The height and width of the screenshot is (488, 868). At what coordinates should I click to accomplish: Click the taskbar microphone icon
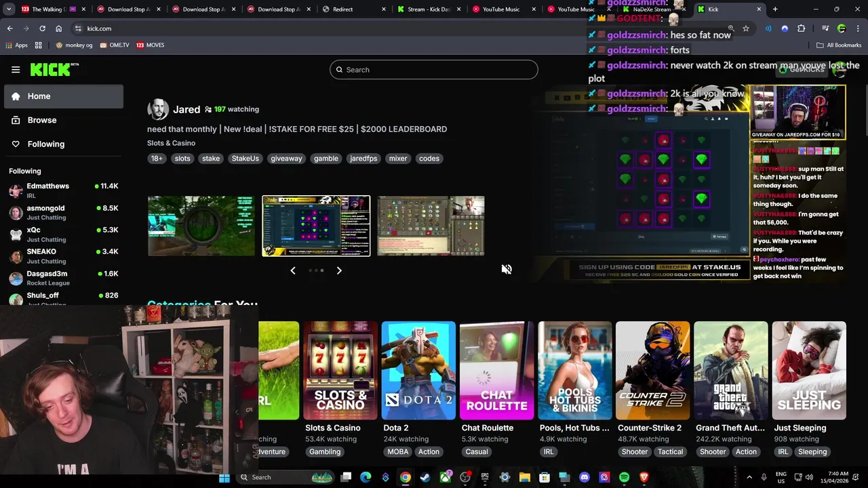coord(764,477)
